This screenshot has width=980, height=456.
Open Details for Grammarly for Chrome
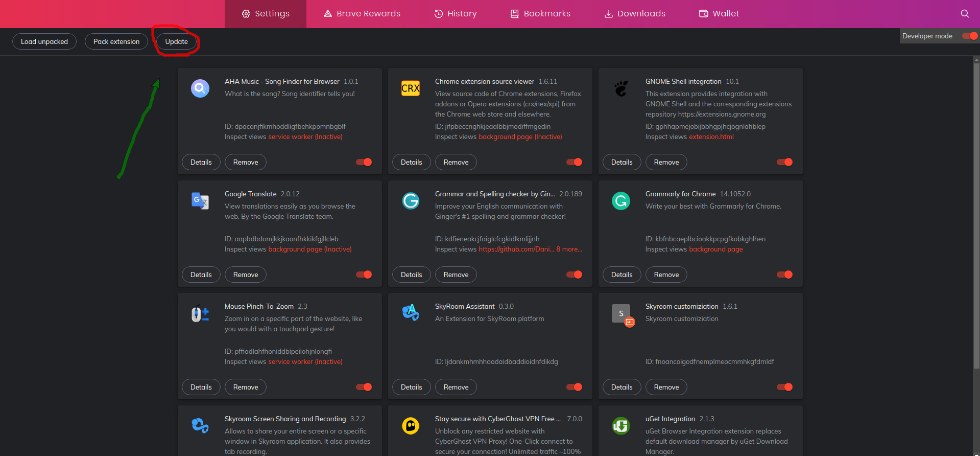[x=622, y=275]
